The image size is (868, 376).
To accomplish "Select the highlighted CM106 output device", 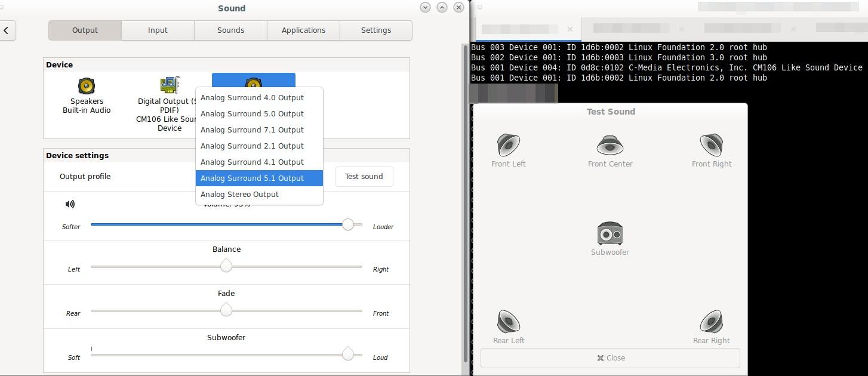I will (253, 80).
